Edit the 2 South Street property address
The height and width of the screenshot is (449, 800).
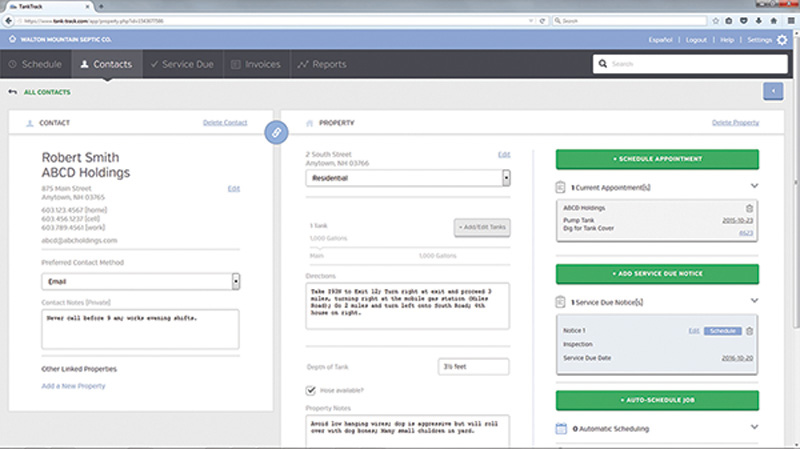(504, 155)
